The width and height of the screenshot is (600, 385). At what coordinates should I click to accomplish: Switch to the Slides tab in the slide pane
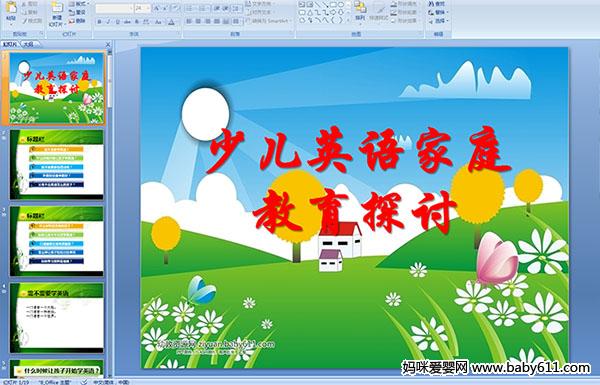point(10,44)
